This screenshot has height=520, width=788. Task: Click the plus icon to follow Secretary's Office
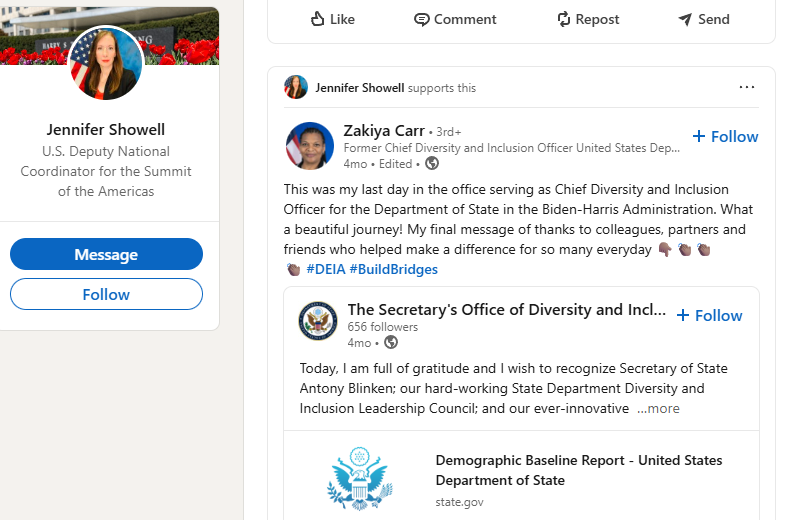(682, 315)
